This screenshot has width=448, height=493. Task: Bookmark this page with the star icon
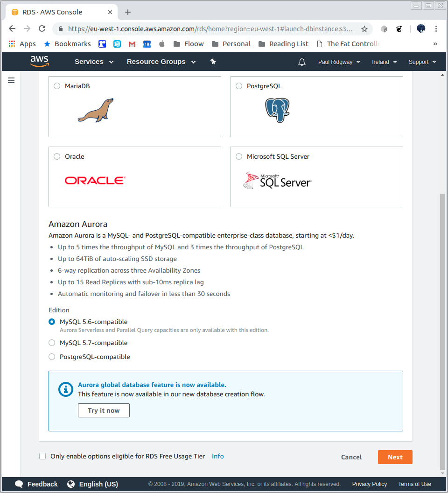point(364,28)
